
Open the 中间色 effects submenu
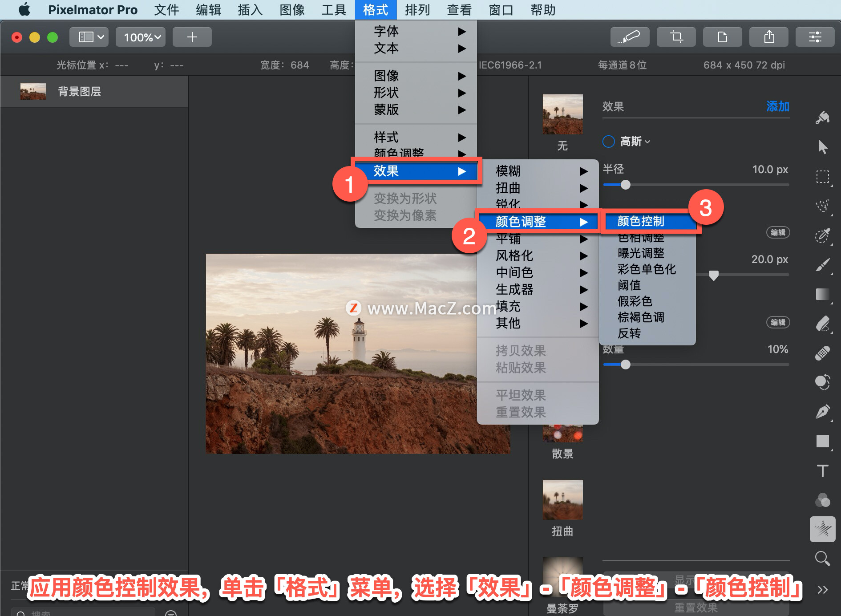click(x=538, y=272)
